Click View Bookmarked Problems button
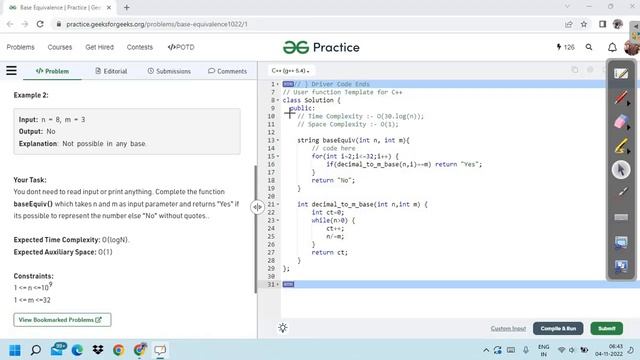Screen dimensions: 640x360 click(x=62, y=320)
